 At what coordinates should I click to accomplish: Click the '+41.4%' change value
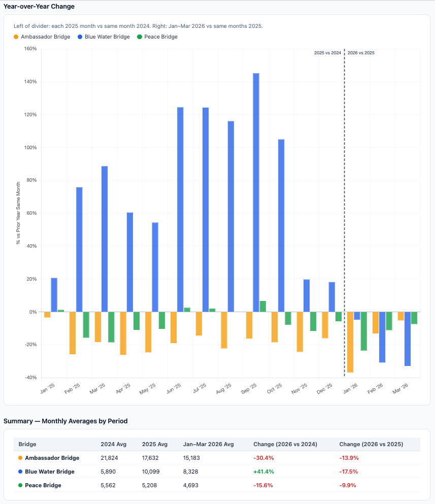click(263, 472)
